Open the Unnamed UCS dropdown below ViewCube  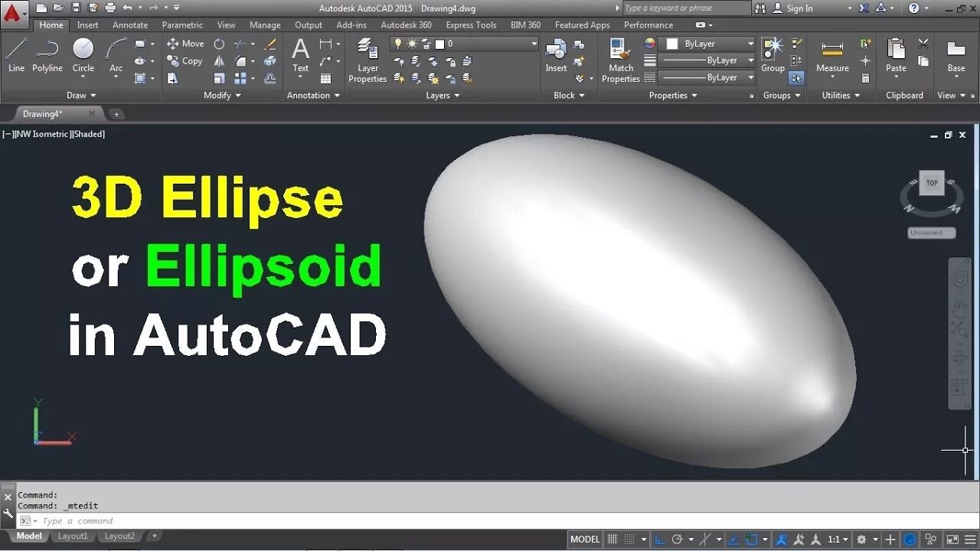pos(932,233)
